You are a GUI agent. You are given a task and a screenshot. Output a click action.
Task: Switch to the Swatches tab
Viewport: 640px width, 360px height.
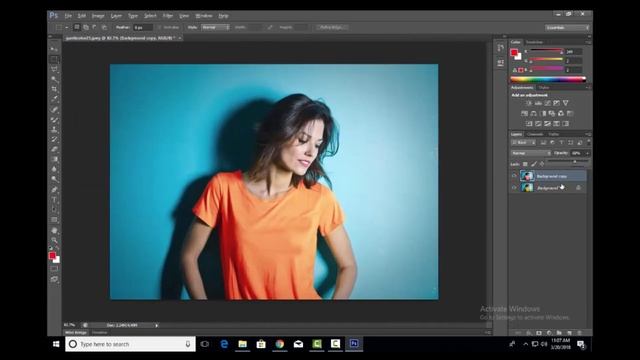click(x=534, y=42)
